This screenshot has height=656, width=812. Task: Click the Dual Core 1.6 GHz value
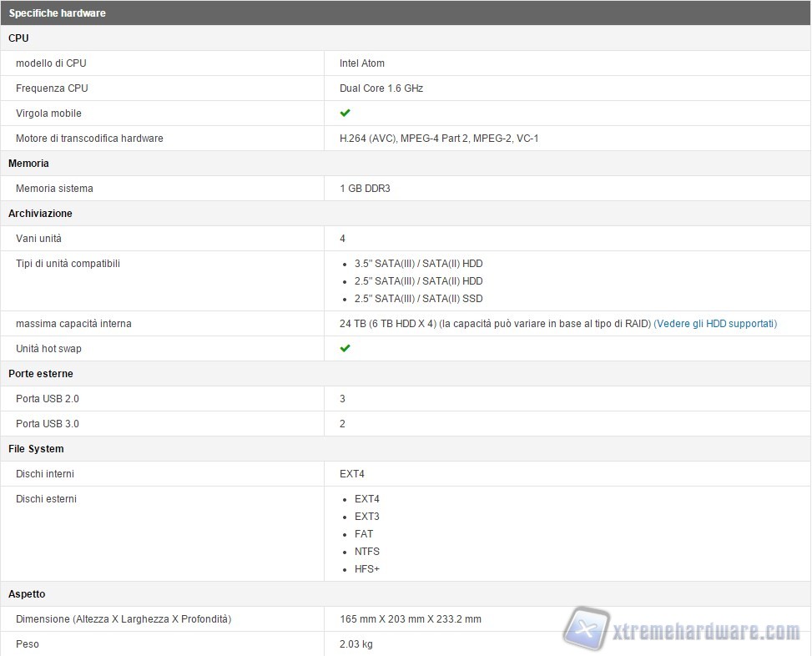[381, 88]
